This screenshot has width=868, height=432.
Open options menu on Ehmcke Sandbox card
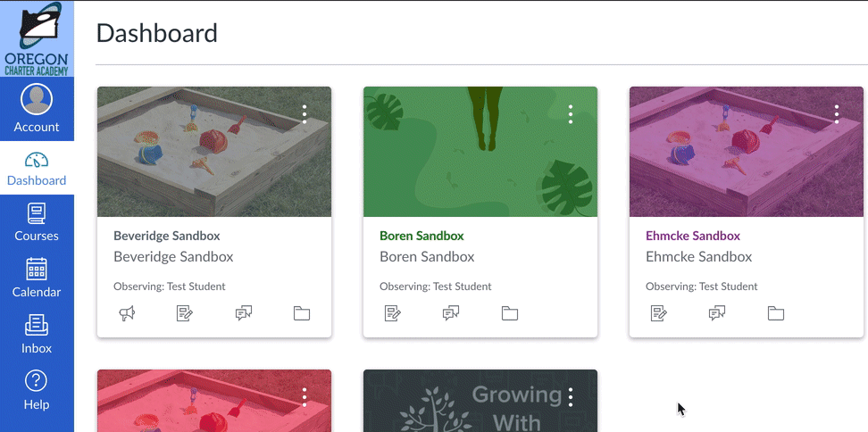837,114
